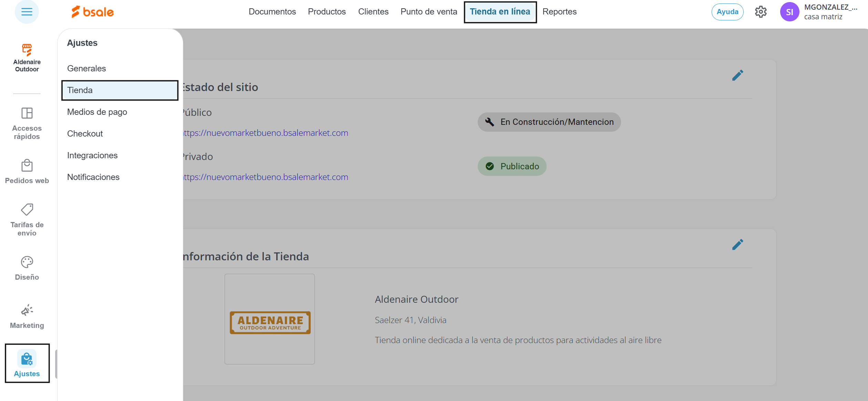Image resolution: width=868 pixels, height=401 pixels.
Task: Click the Aldenaire store logo thumbnail
Action: (x=270, y=319)
